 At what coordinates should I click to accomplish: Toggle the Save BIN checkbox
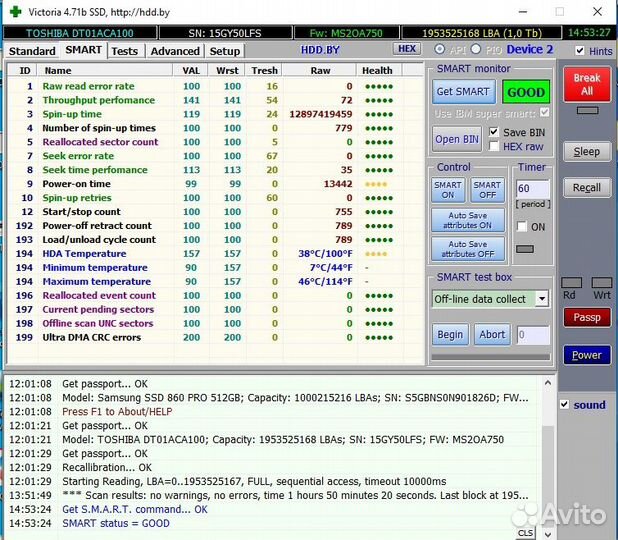[x=494, y=132]
